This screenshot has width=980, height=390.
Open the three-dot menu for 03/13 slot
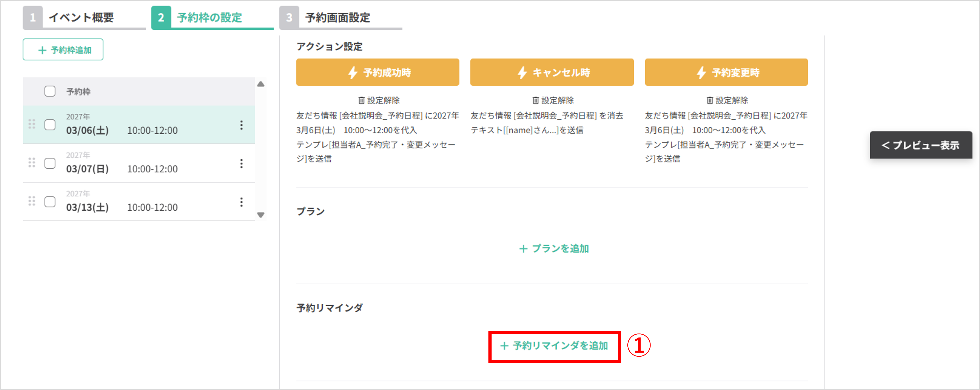coord(241,202)
